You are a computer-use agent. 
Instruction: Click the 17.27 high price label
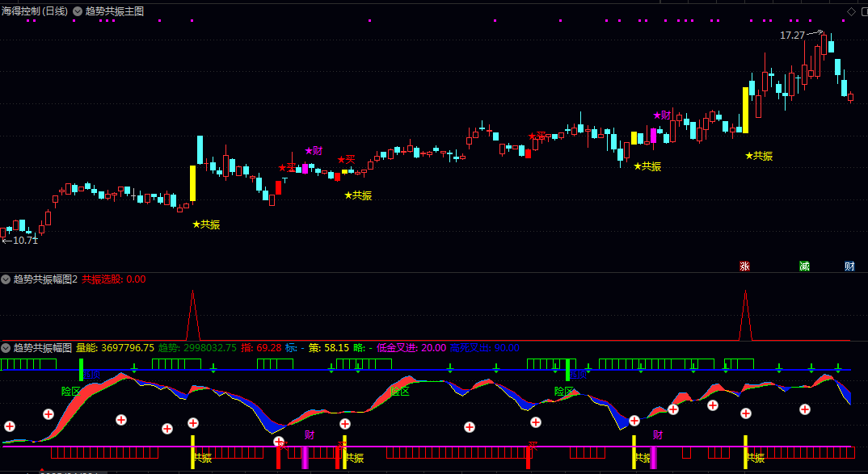coord(792,36)
